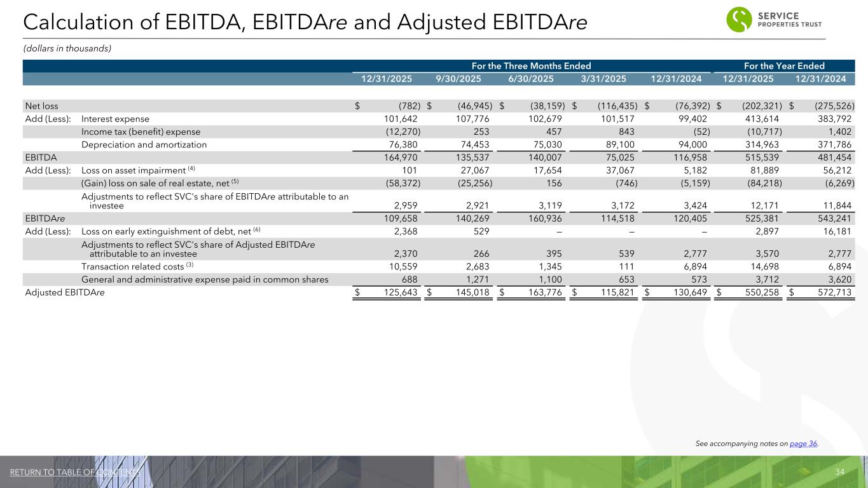Click asset impairment value 27,067

pos(475,170)
